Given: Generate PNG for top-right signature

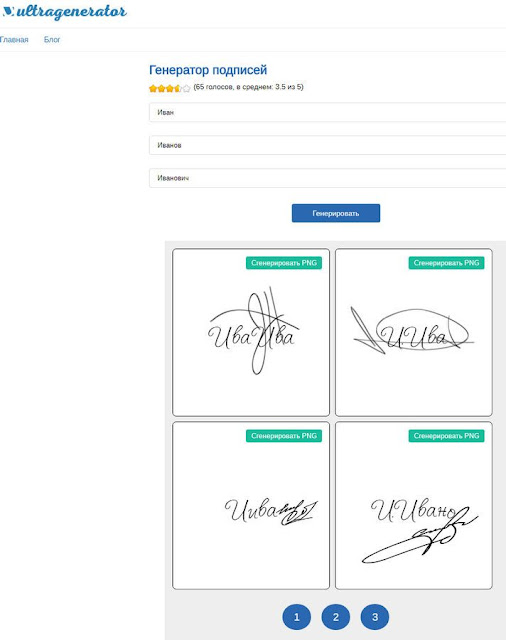Looking at the screenshot, I should 446,263.
